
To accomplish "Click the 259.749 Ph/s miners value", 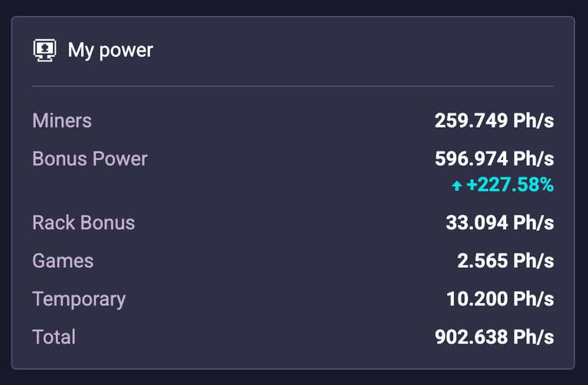I will coord(495,121).
